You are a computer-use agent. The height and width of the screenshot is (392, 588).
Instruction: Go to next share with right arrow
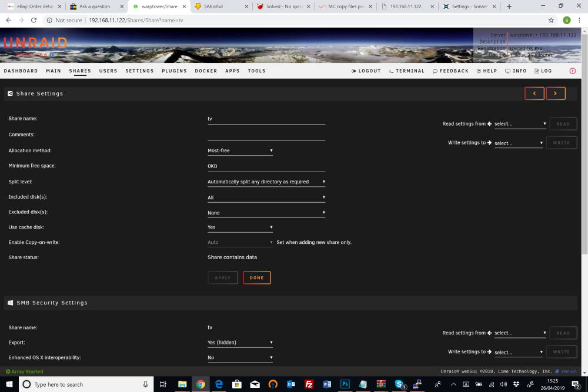point(556,93)
